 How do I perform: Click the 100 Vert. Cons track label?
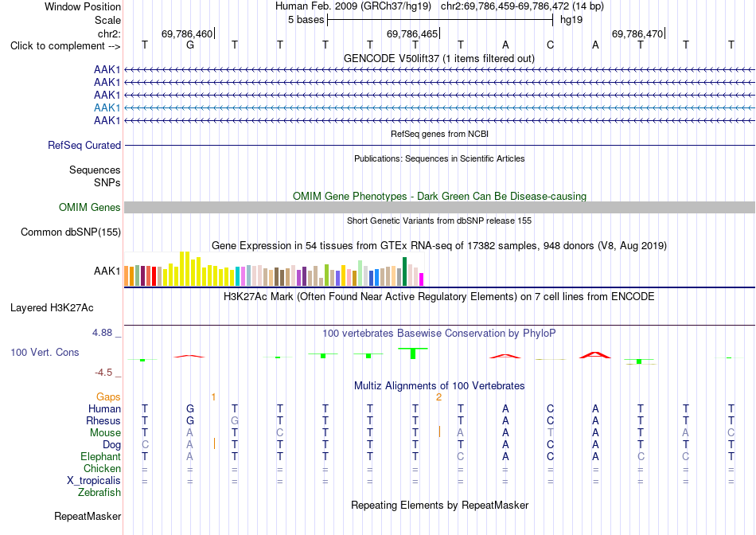[45, 352]
